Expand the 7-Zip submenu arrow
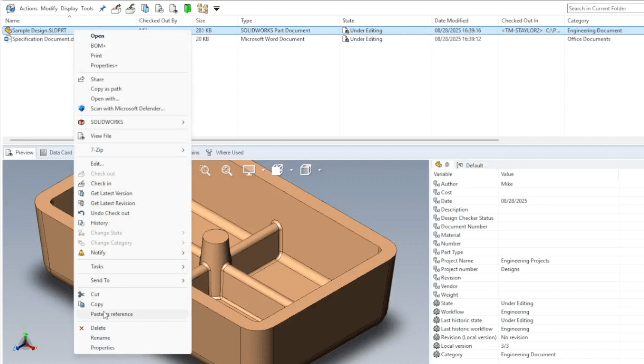Viewport: 644px width, 364px height. [x=183, y=150]
